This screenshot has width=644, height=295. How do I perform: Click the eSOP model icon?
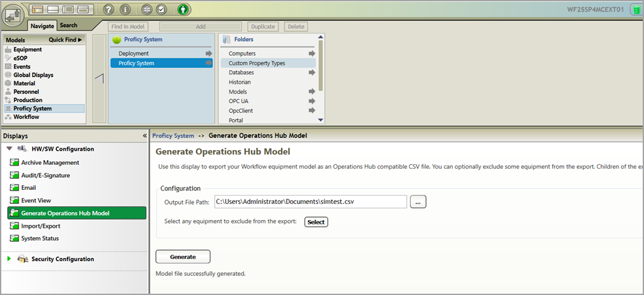(x=8, y=58)
